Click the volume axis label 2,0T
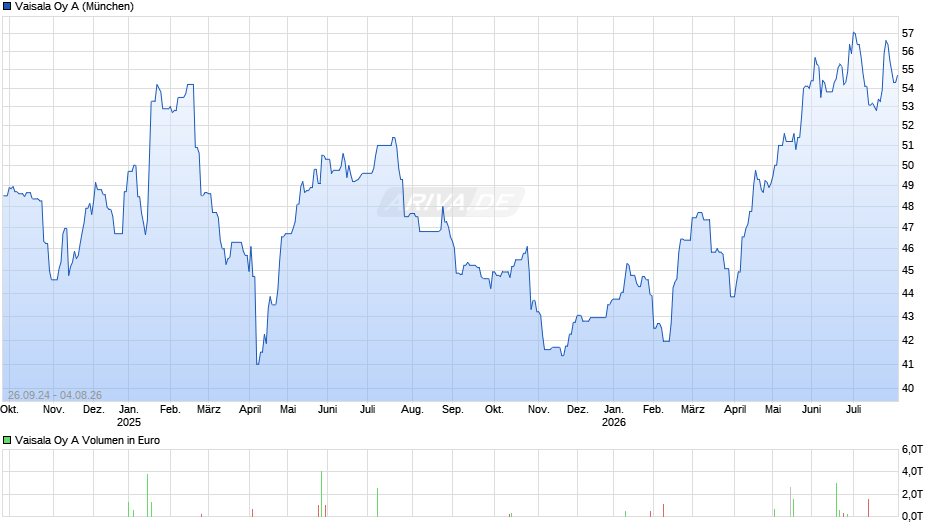 (x=912, y=494)
